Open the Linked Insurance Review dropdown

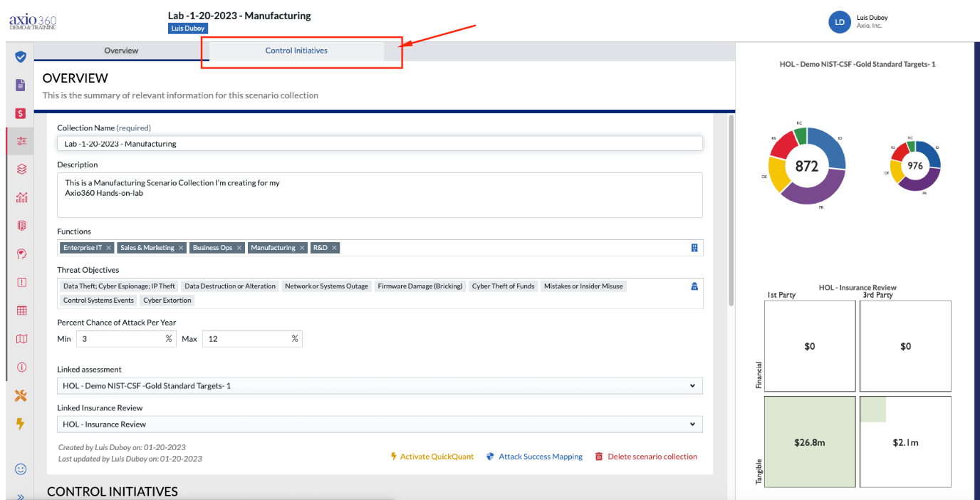click(x=380, y=424)
